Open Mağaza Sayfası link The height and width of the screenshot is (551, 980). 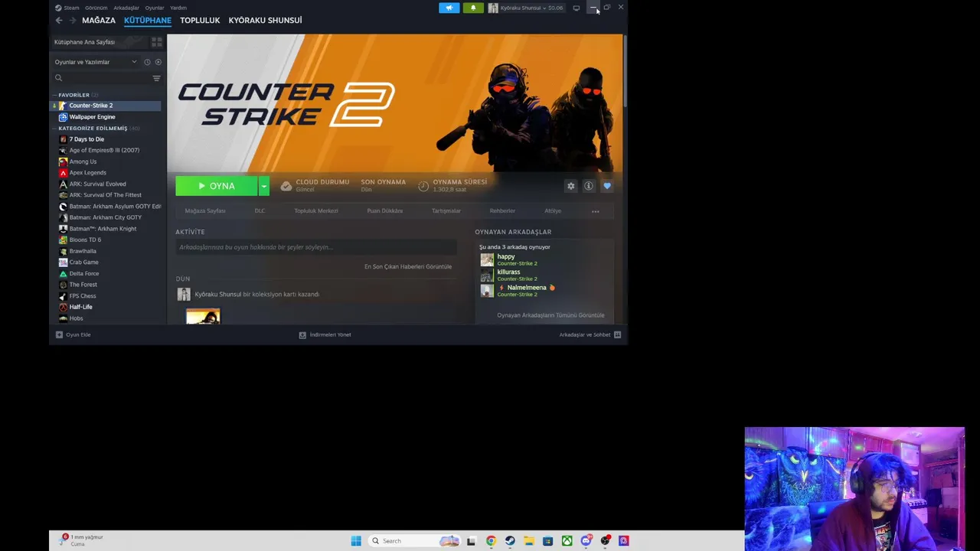click(x=205, y=211)
